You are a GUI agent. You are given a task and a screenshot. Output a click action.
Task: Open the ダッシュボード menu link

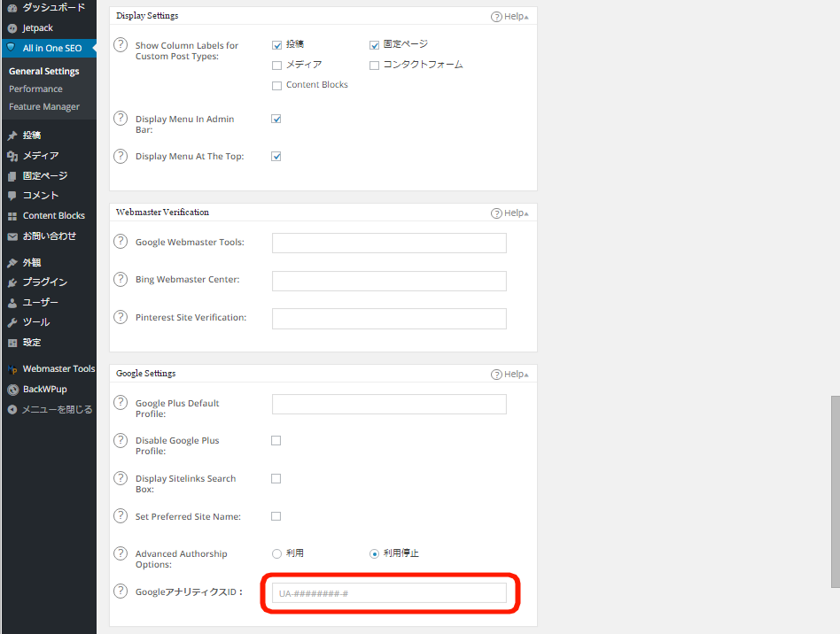(53, 7)
